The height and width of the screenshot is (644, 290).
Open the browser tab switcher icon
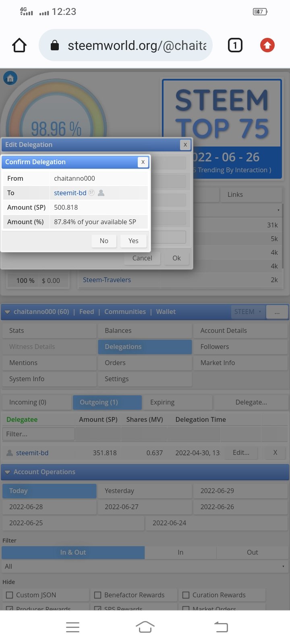(235, 45)
